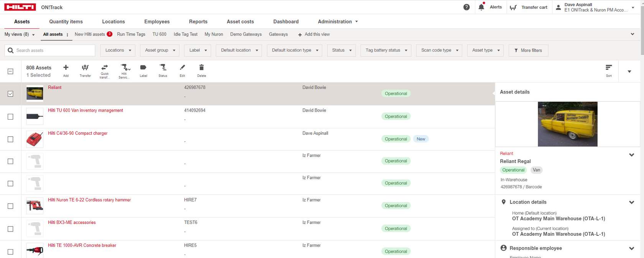Click the Status toolbar icon
This screenshot has height=258, width=644.
coord(163,71)
